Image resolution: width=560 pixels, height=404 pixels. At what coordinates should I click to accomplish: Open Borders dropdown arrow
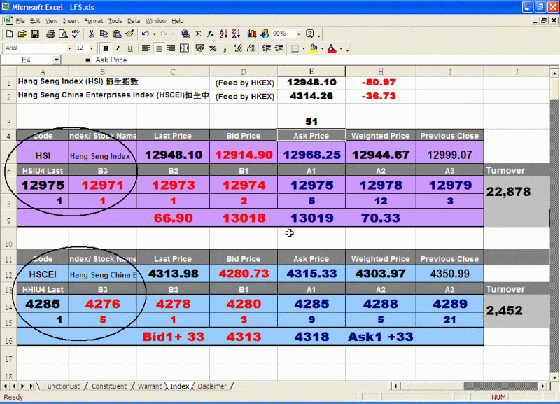[303, 49]
